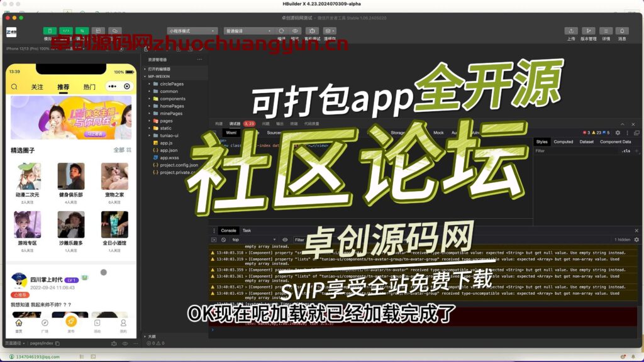Click the clear cache layers icon
The height and width of the screenshot is (362, 644).
click(330, 31)
